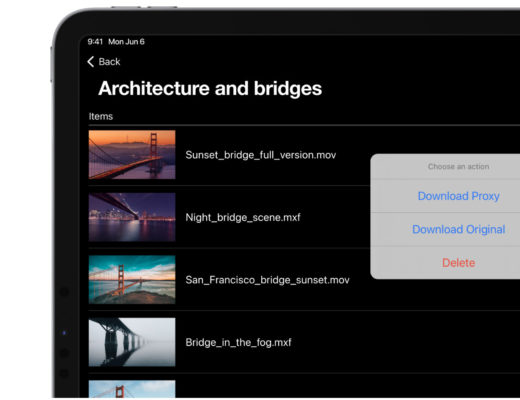
Task: Tap the Choose an action menu header
Action: point(458,166)
